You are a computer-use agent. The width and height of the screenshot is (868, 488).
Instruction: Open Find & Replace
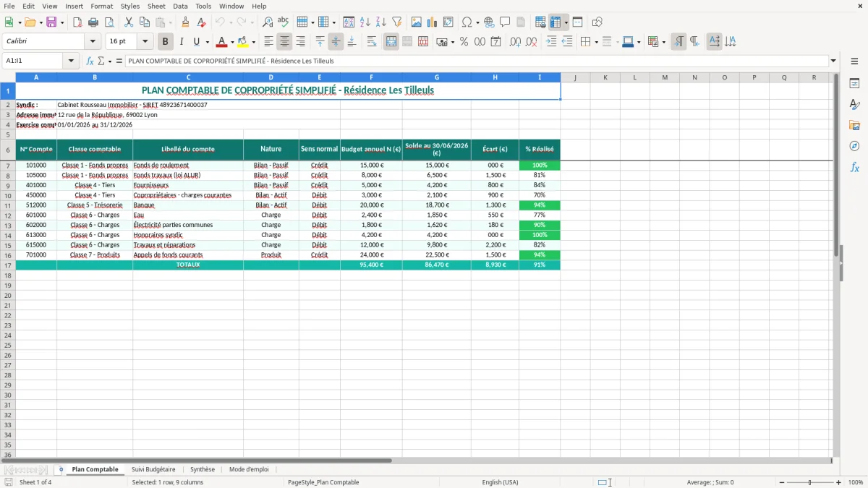coord(268,22)
